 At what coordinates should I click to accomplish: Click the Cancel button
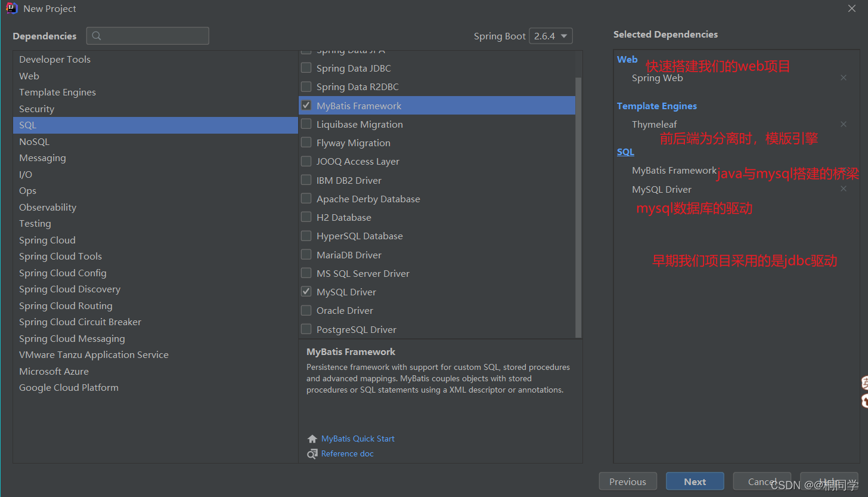coord(762,481)
